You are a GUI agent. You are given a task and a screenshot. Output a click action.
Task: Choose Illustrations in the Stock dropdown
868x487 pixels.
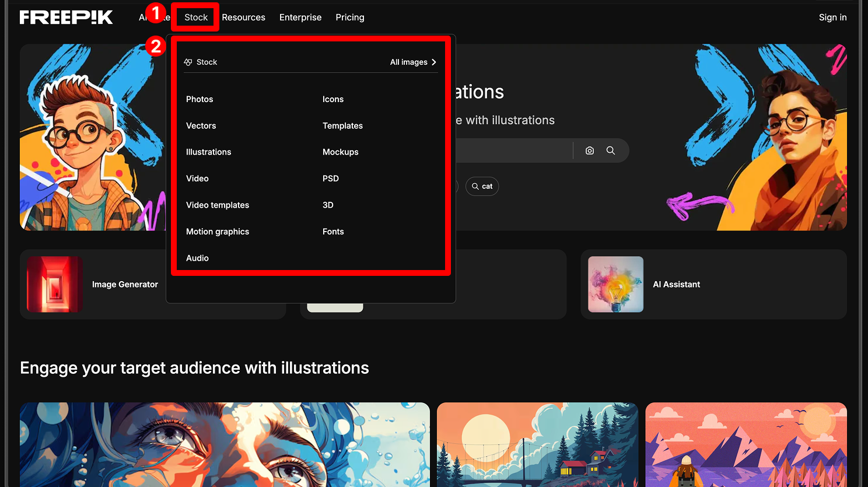click(208, 152)
